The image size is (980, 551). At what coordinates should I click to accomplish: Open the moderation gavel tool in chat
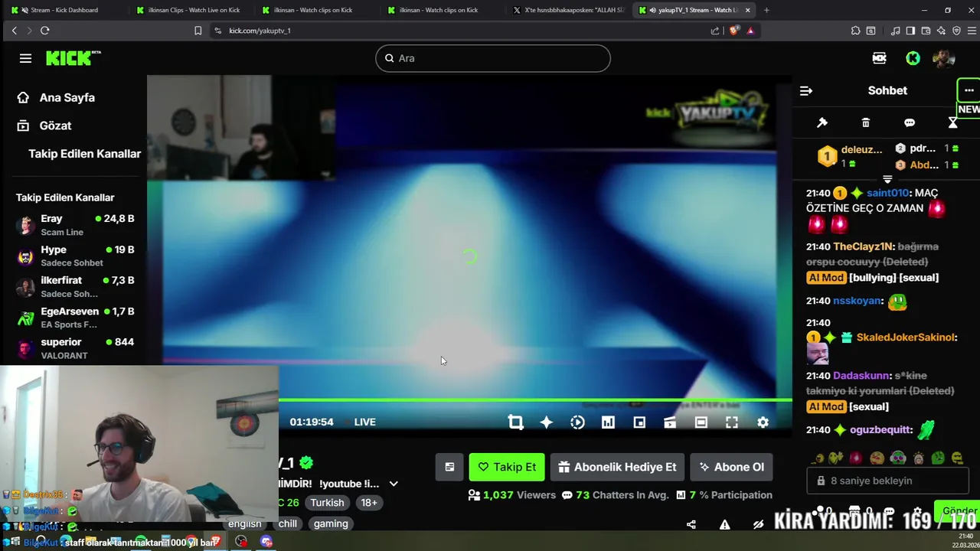(822, 122)
